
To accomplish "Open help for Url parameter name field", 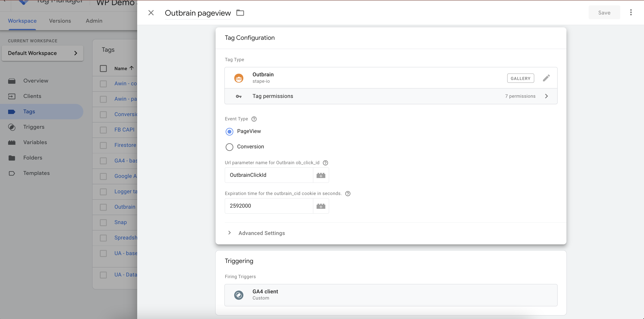I will [325, 163].
